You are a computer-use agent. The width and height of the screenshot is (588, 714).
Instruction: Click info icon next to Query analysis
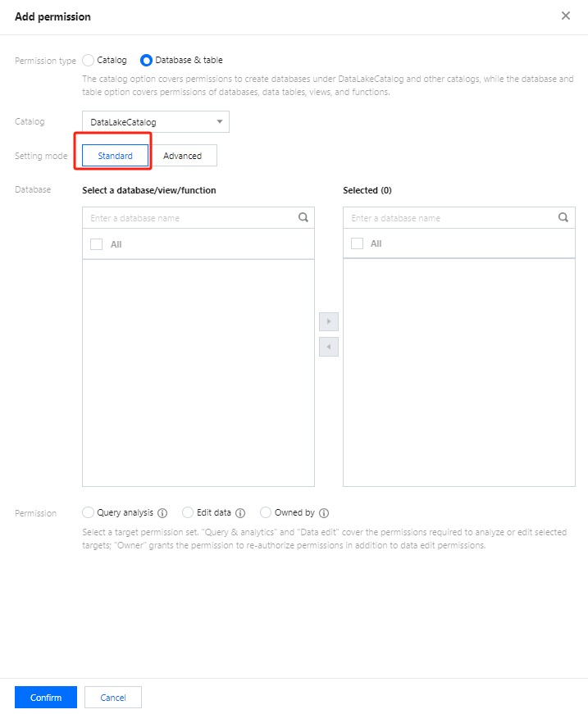(x=162, y=513)
